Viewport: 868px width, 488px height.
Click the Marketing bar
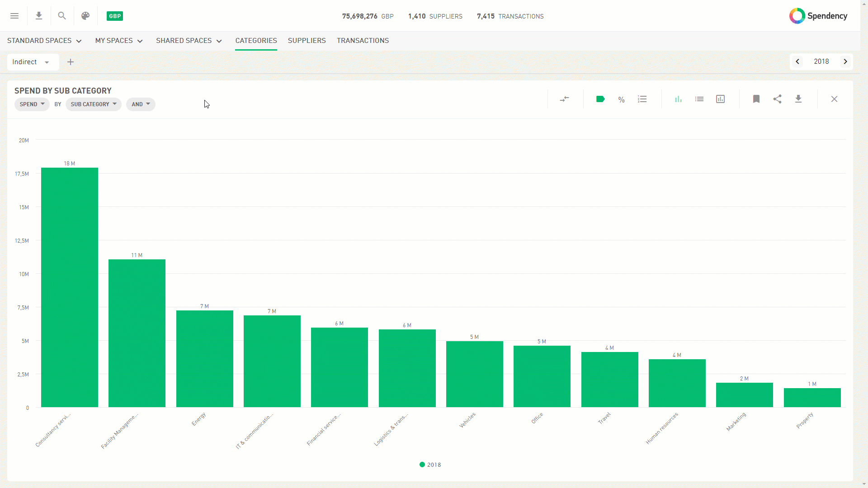coord(745,395)
